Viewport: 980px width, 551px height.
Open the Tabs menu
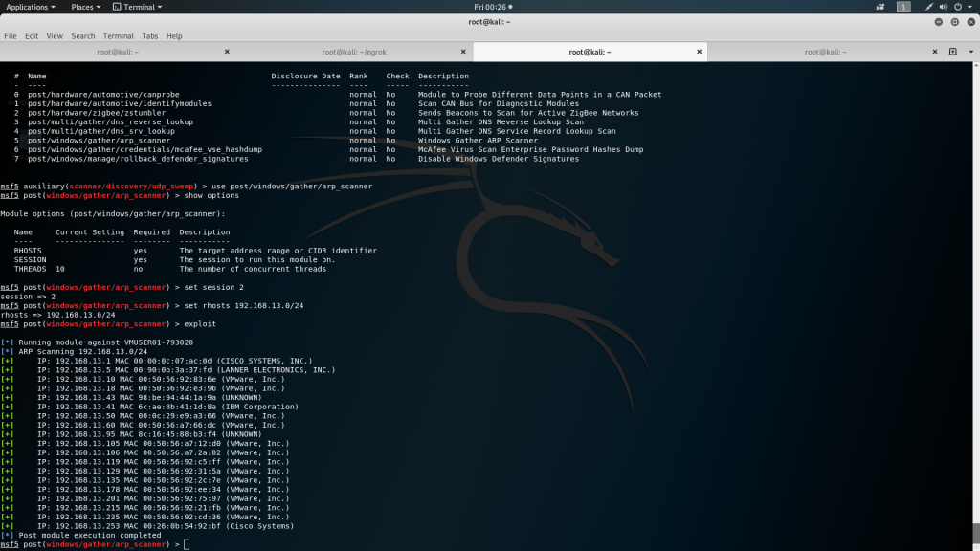coord(149,36)
